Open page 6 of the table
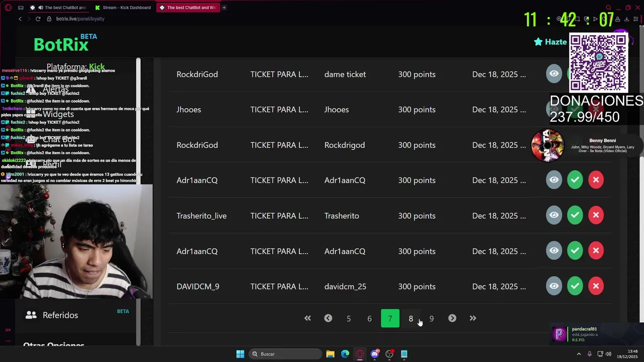The width and height of the screenshot is (644, 362). [x=369, y=319]
